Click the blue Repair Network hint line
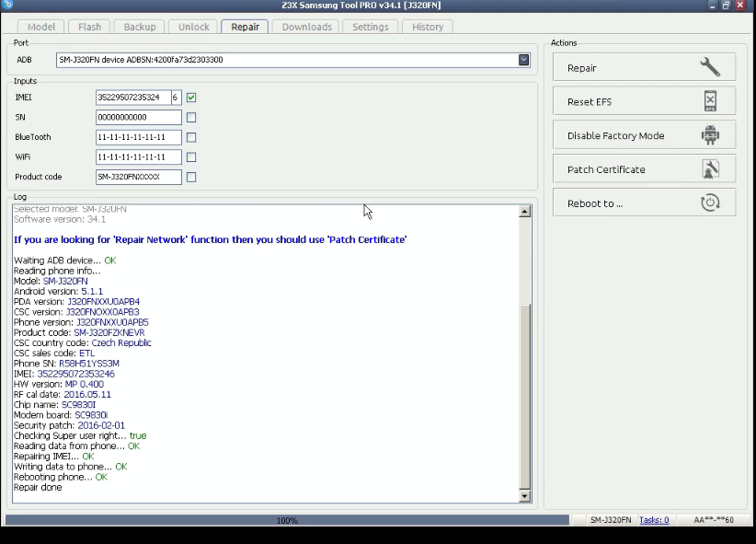The height and width of the screenshot is (544, 756). [x=211, y=239]
